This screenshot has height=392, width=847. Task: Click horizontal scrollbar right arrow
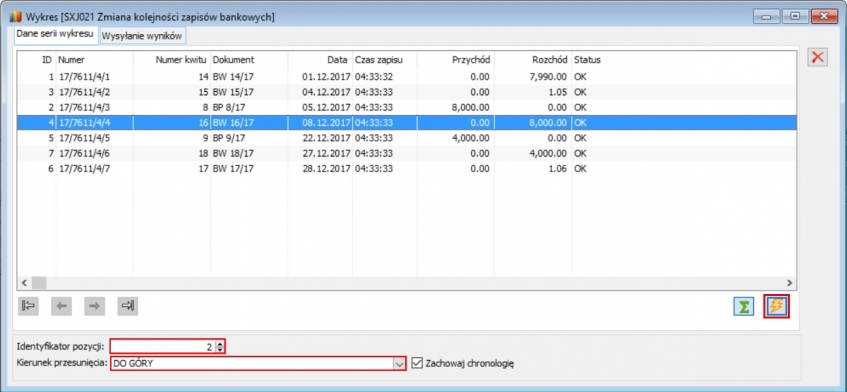pyautogui.click(x=789, y=282)
